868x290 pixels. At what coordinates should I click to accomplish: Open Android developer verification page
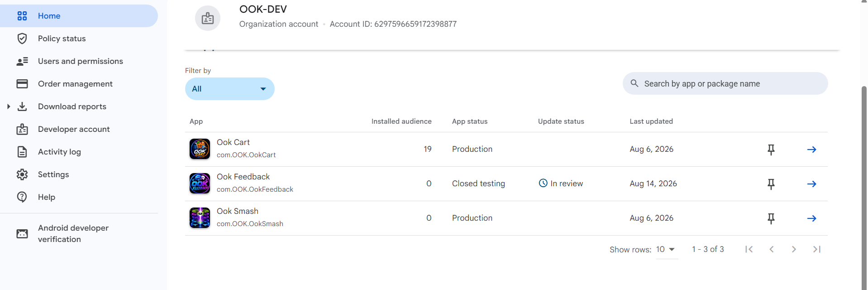point(79,234)
